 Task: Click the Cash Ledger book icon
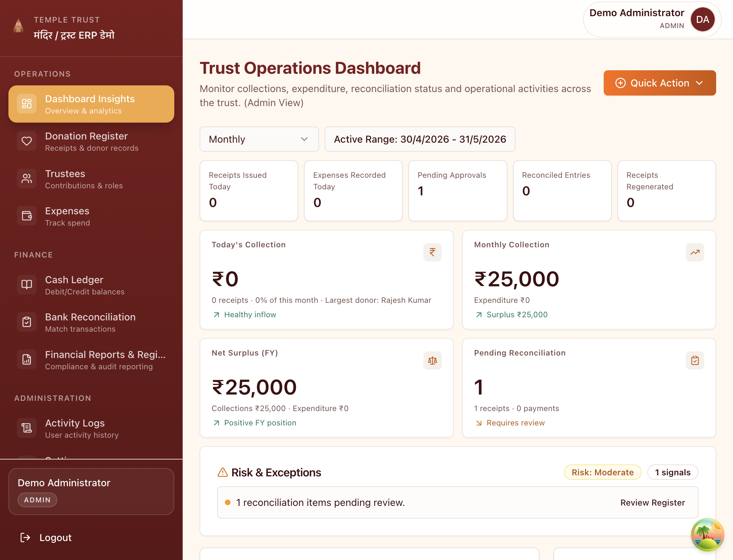tap(27, 285)
